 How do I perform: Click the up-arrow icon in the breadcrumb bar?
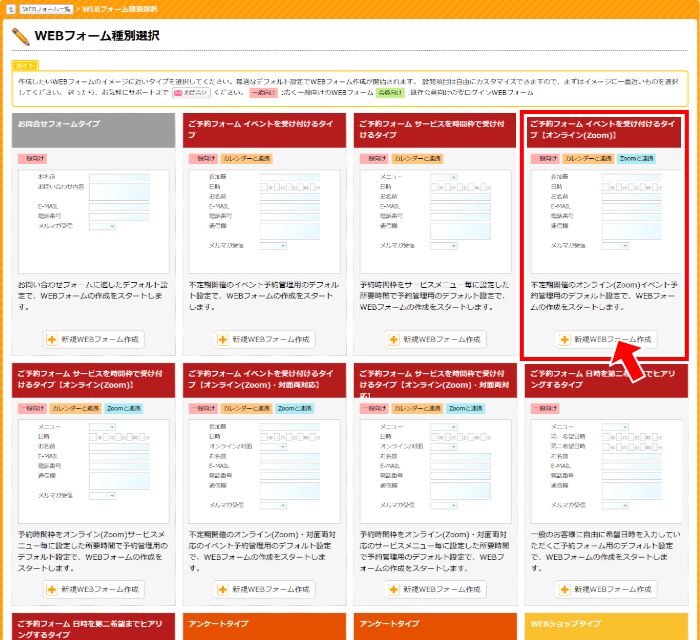click(x=11, y=9)
